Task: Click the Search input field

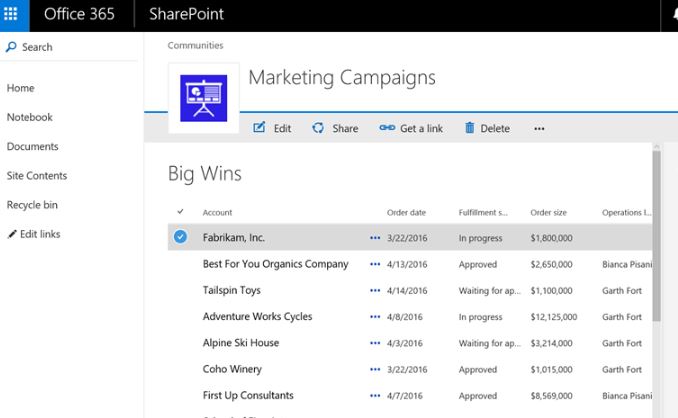Action: tap(69, 47)
